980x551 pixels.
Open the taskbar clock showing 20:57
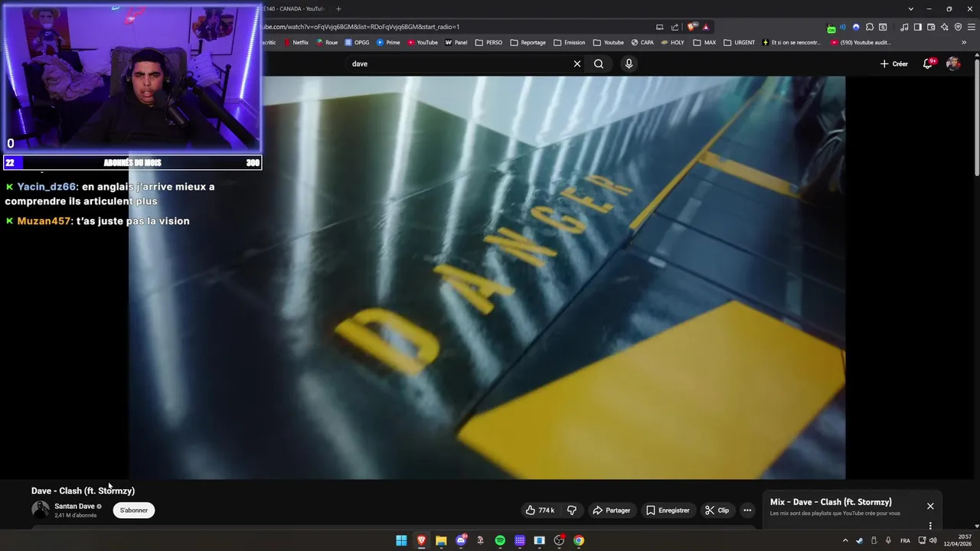tap(959, 540)
